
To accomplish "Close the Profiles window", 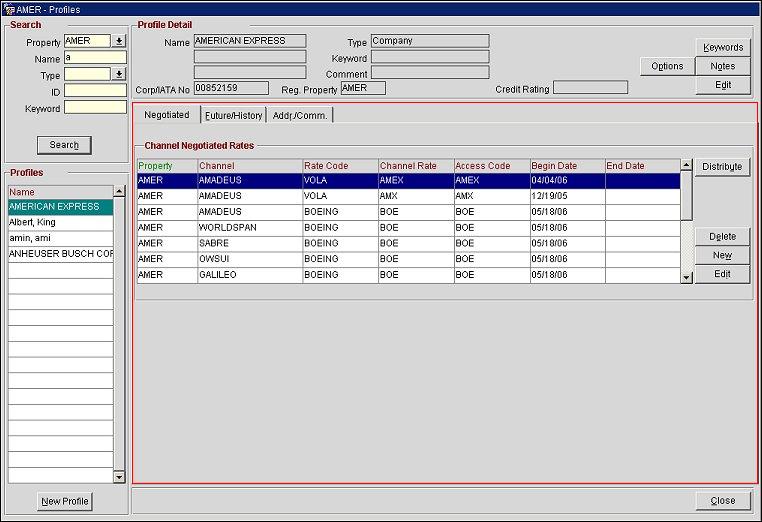I will pyautogui.click(x=722, y=500).
